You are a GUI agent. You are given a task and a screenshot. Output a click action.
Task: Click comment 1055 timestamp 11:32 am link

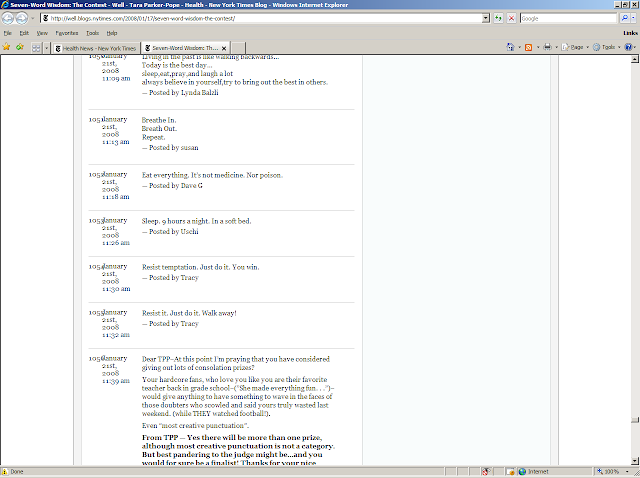[116, 335]
